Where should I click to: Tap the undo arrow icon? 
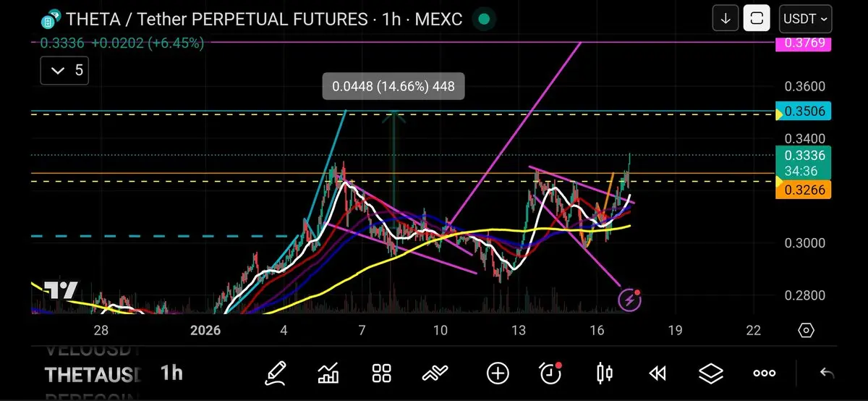[827, 373]
